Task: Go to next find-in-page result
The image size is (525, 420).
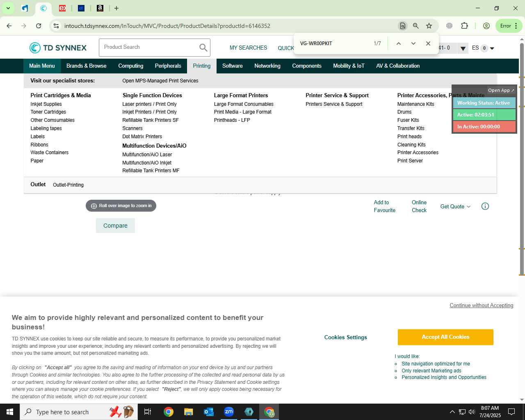Action: (413, 43)
